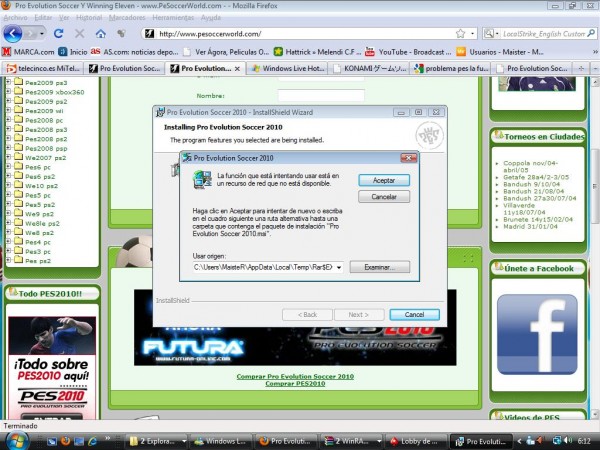Open the Windows Live taskbar window
The height and width of the screenshot is (450, 600).
pos(221,441)
